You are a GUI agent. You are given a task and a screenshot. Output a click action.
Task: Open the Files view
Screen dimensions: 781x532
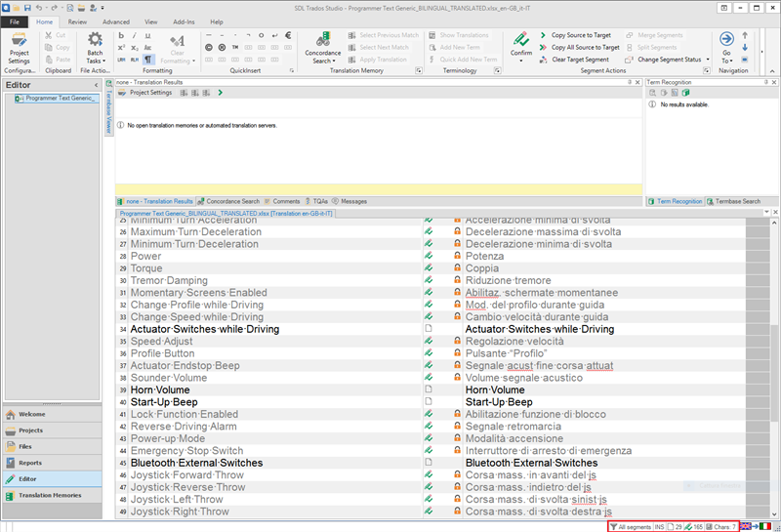[x=53, y=447]
